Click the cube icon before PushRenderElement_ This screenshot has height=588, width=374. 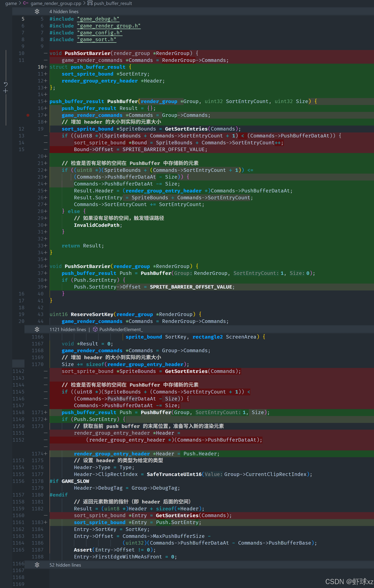[95, 329]
